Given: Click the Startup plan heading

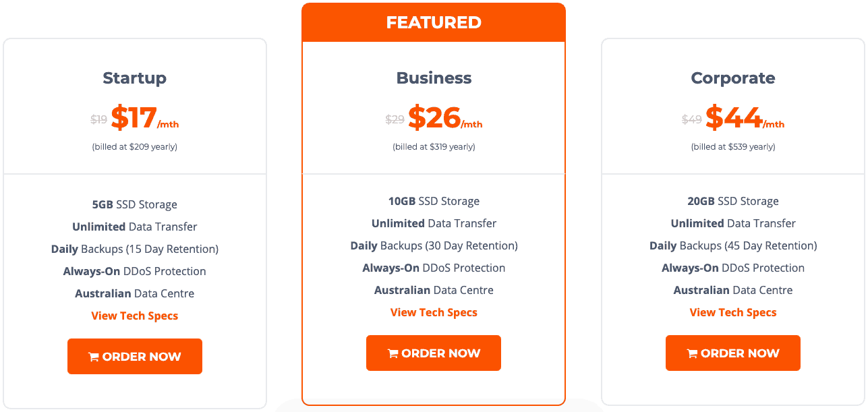Looking at the screenshot, I should (135, 78).
